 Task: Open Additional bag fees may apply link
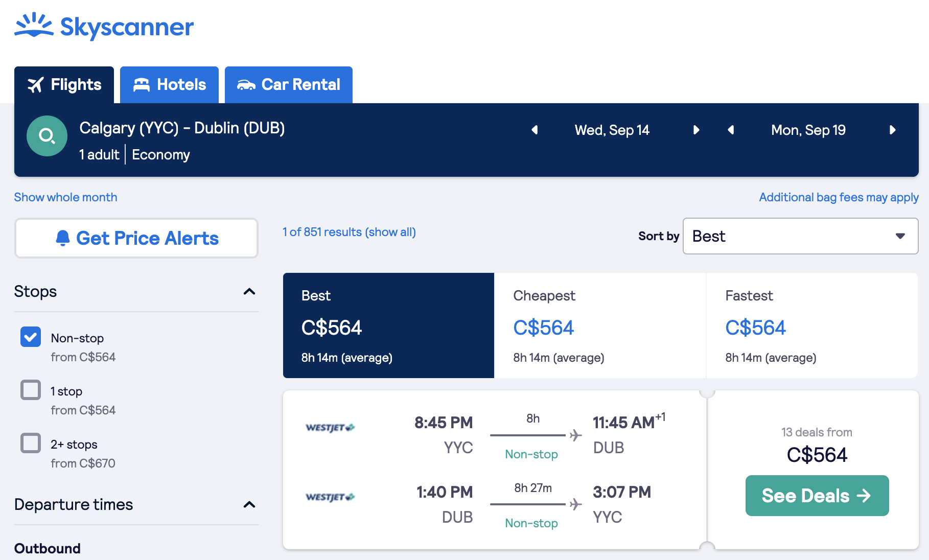tap(839, 197)
